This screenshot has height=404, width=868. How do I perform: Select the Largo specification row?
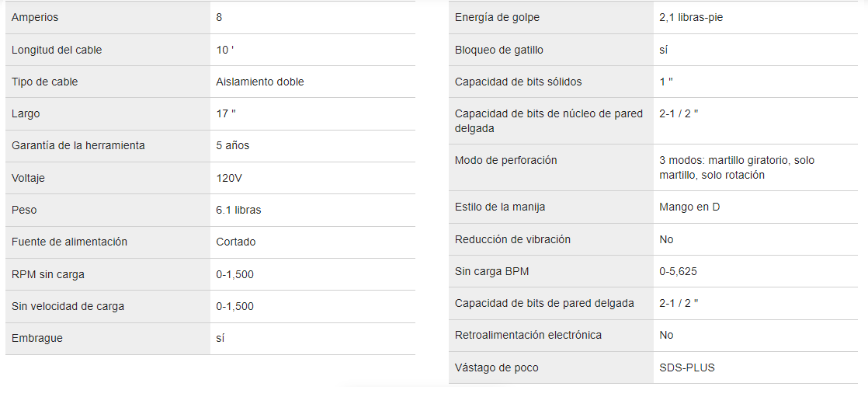click(x=210, y=114)
